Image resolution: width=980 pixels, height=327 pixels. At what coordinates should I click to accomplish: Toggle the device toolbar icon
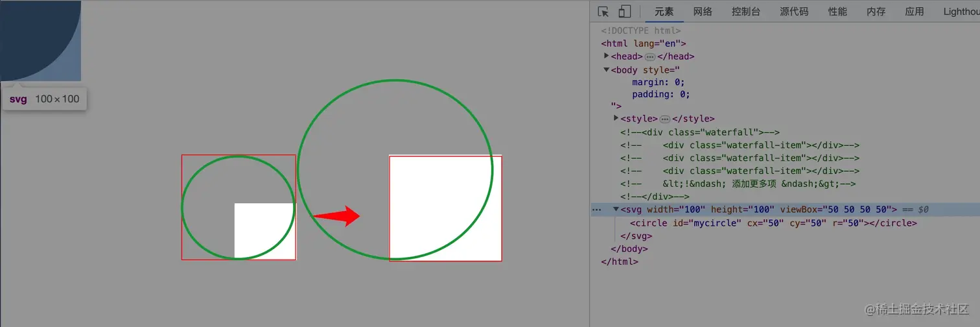(x=624, y=12)
